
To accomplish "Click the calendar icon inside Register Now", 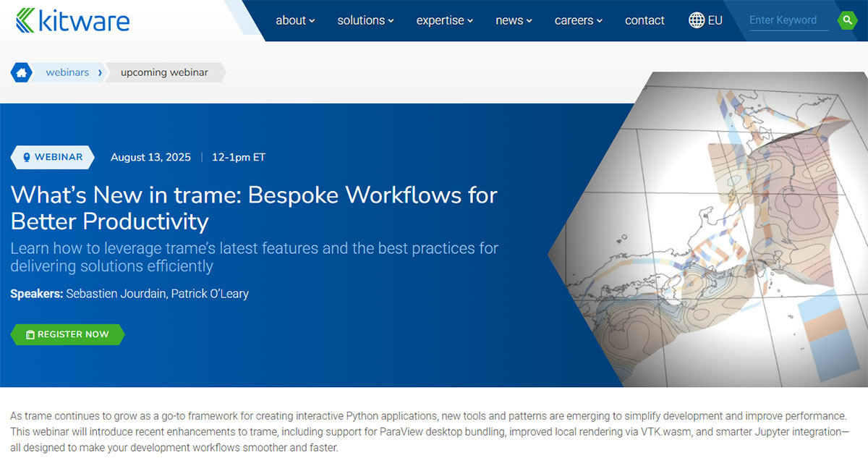I will pyautogui.click(x=29, y=334).
